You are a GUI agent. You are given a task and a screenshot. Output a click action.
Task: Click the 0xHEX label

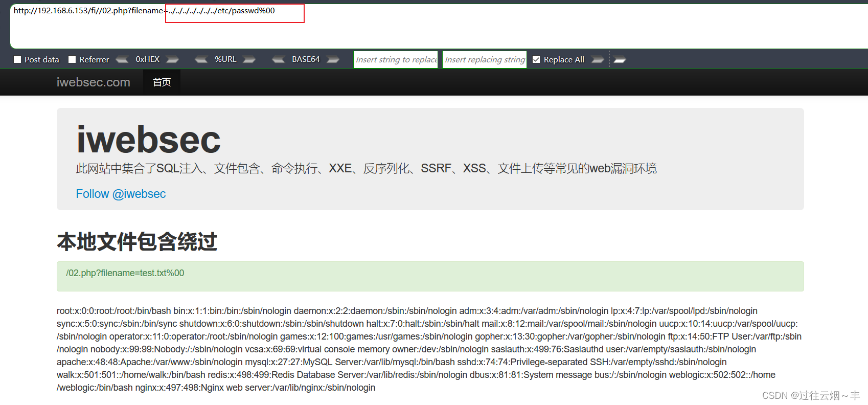[x=148, y=59]
